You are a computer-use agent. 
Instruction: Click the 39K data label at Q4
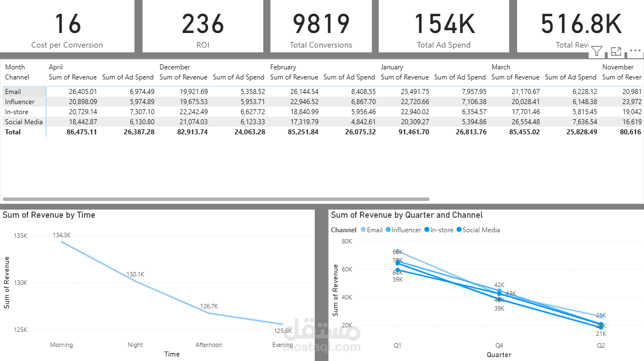[499, 308]
